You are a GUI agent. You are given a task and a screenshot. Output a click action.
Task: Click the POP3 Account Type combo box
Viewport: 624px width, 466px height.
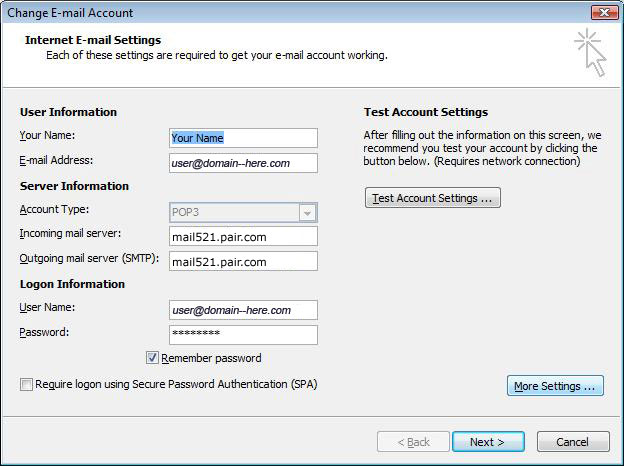[x=243, y=213]
